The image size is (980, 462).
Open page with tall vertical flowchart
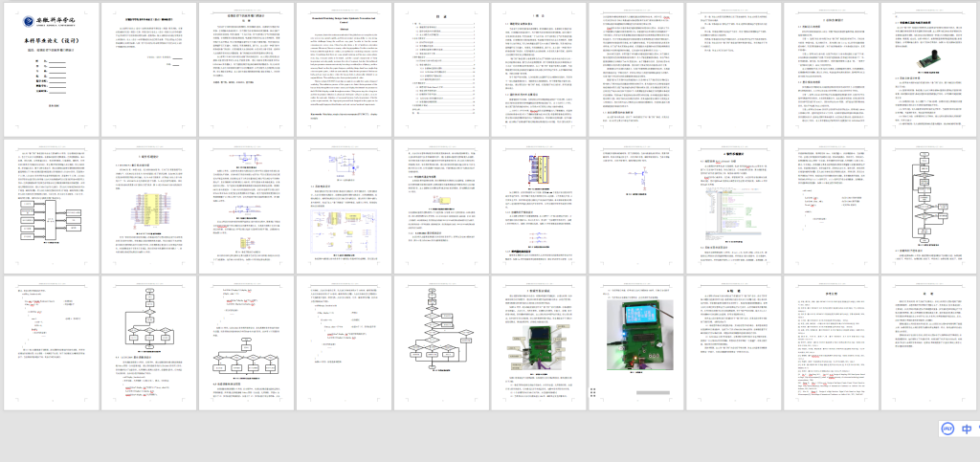928,206
